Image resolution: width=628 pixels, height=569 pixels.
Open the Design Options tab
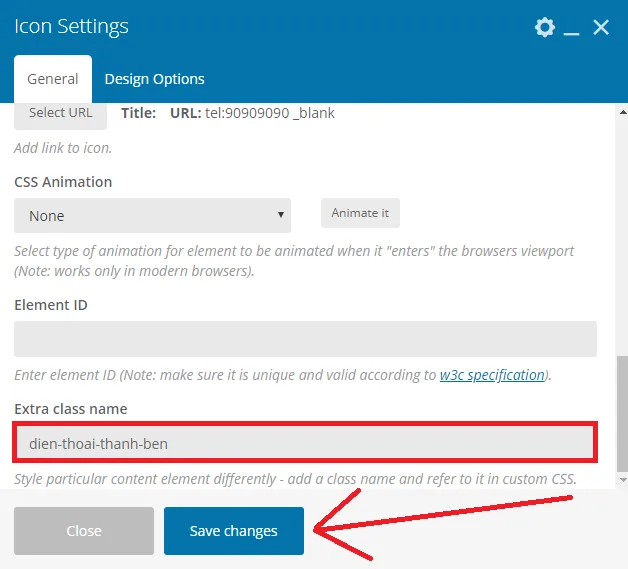pos(155,79)
